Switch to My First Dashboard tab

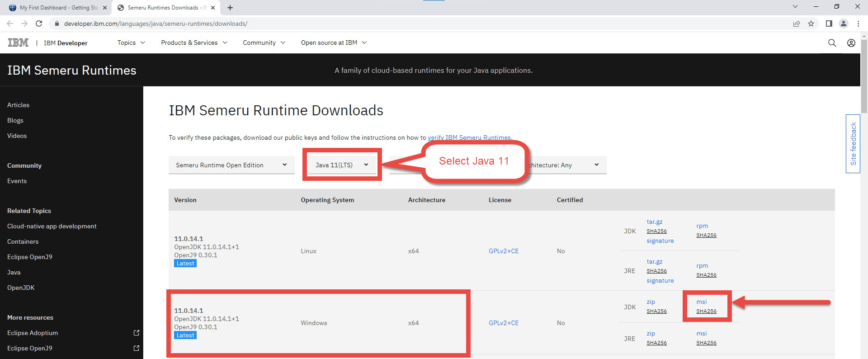58,8
